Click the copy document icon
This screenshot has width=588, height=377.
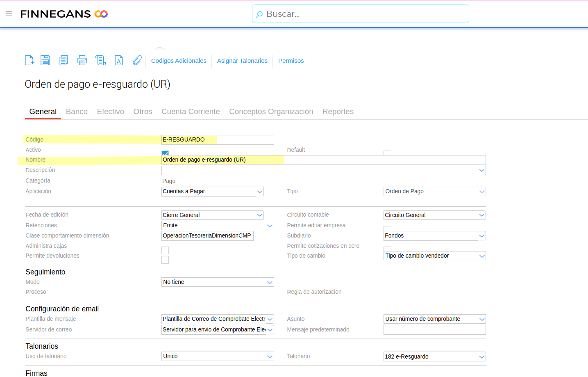tap(64, 61)
